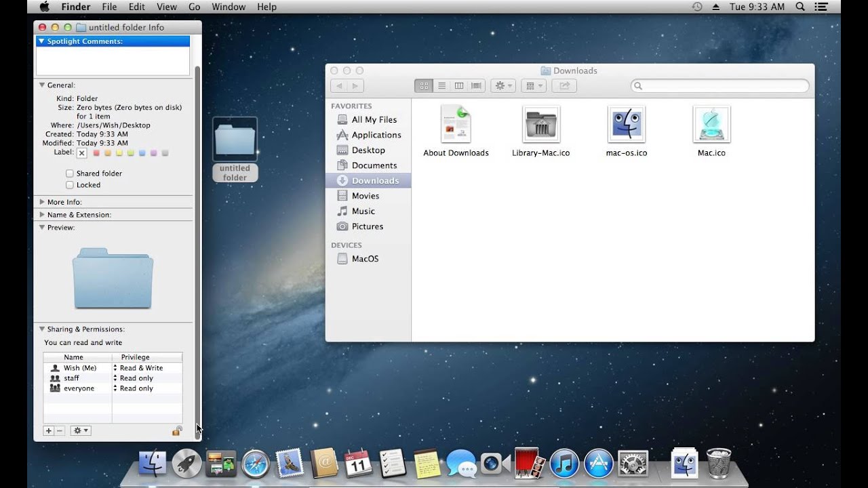
Task: Open the Share button in Finder toolbar
Action: coord(563,85)
